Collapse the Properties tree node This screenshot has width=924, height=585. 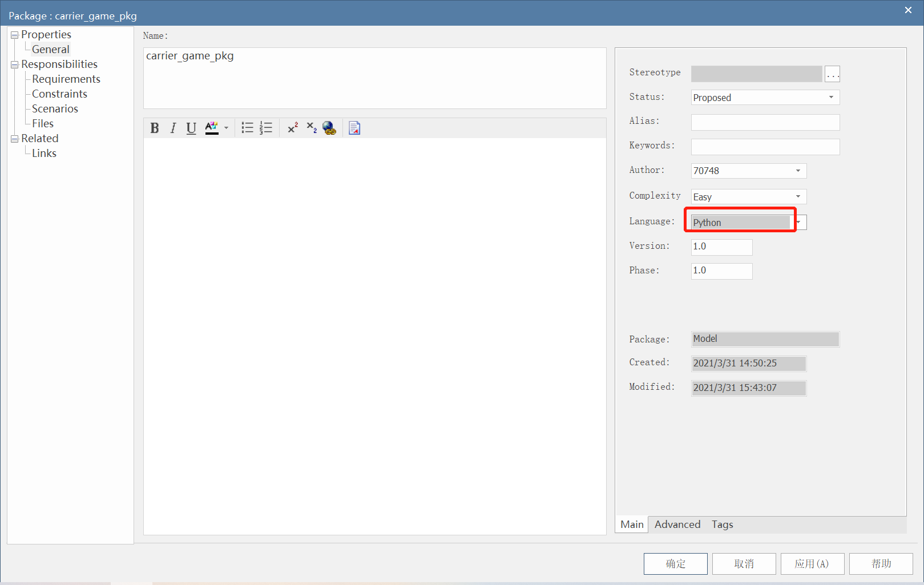tap(15, 35)
